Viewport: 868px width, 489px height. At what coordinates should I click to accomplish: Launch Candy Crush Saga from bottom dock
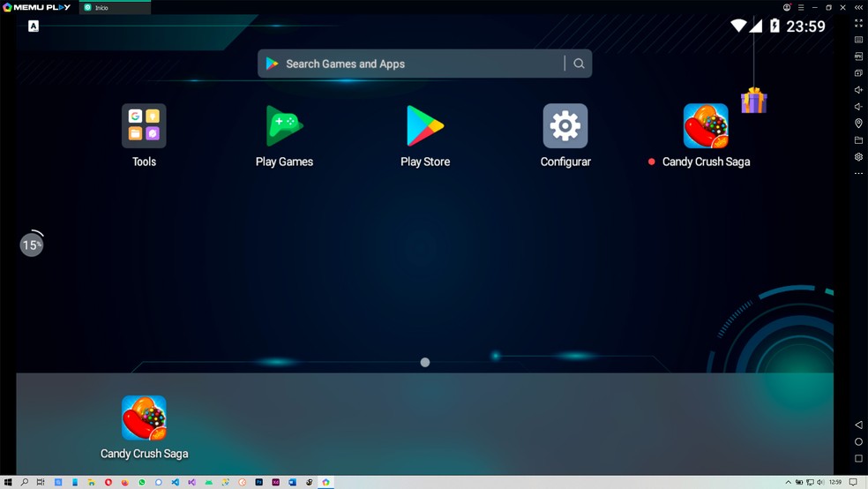(x=144, y=418)
